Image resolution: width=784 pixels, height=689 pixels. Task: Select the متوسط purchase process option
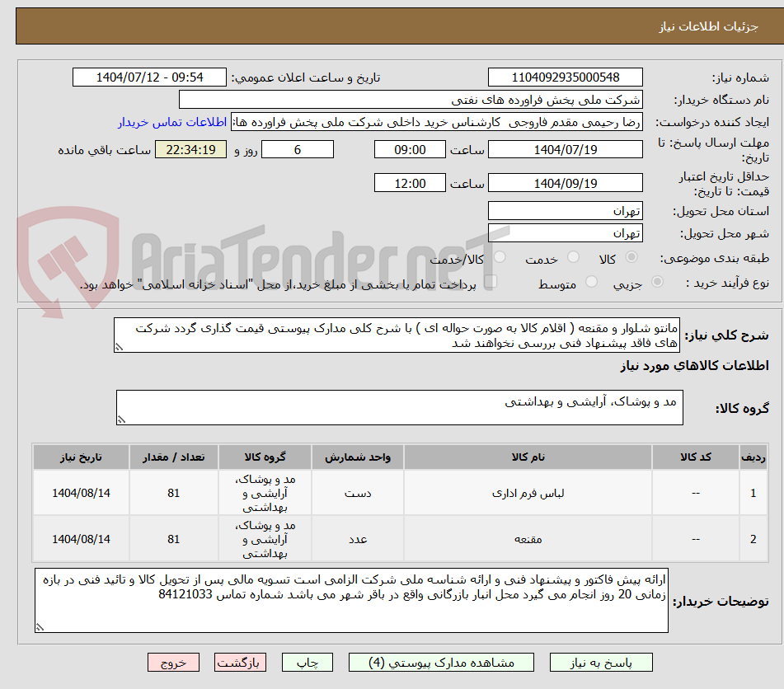592,280
